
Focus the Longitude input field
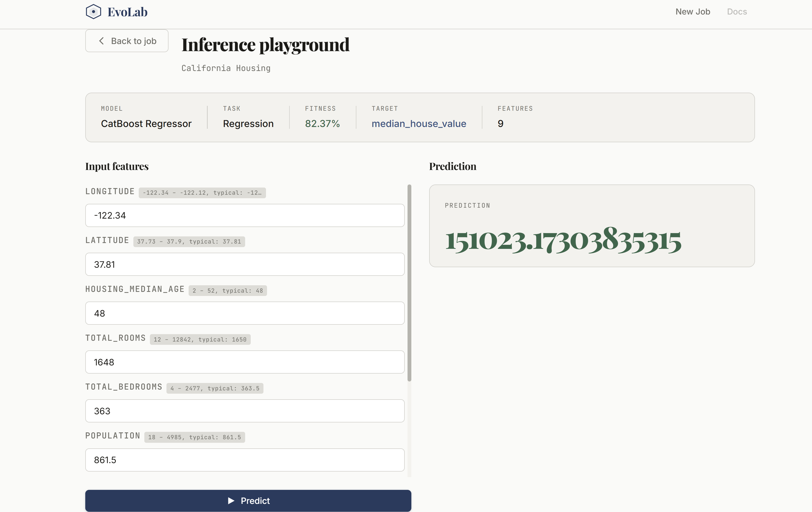244,215
